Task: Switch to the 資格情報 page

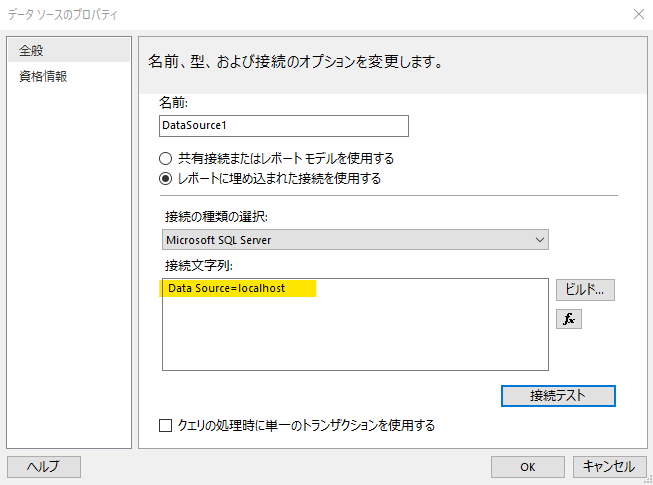Action: coord(43,76)
